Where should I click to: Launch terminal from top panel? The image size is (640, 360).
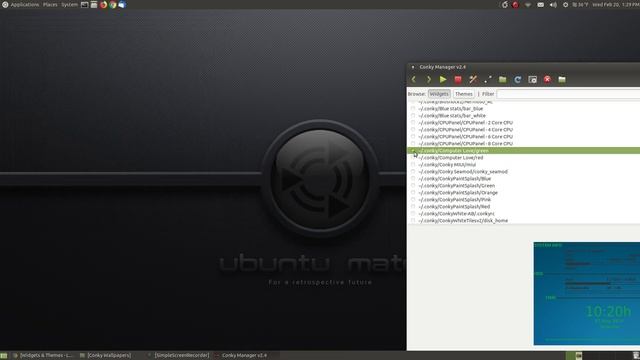point(84,4)
